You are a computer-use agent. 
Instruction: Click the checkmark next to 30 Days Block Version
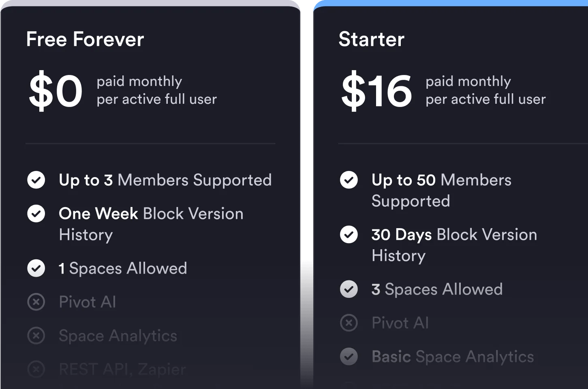pyautogui.click(x=349, y=235)
